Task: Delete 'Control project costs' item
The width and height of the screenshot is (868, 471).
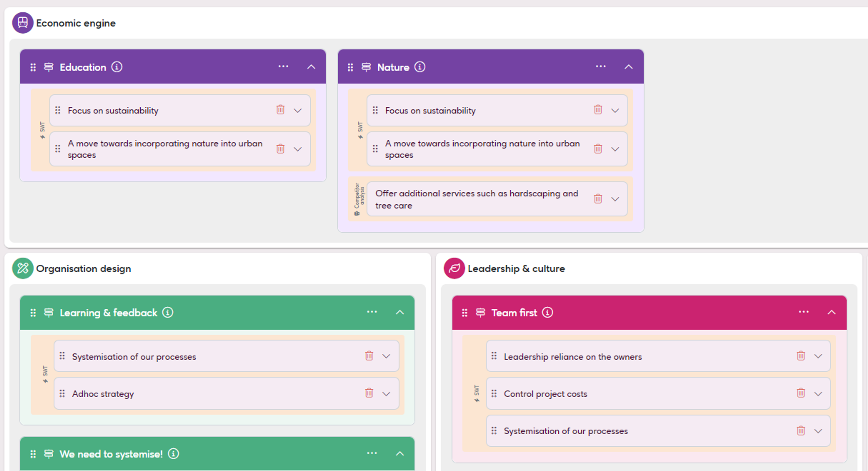Action: click(x=801, y=393)
